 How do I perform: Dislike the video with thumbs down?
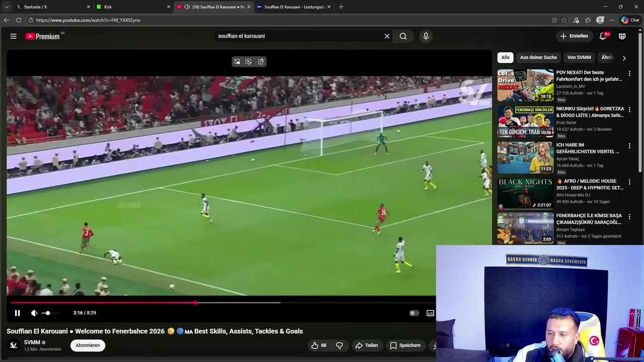point(340,345)
